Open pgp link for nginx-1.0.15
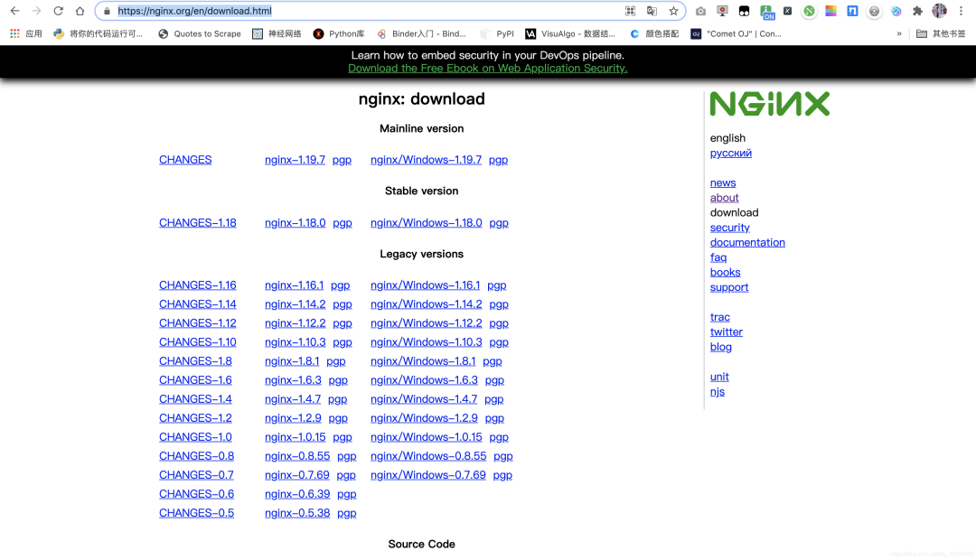 pyautogui.click(x=343, y=437)
